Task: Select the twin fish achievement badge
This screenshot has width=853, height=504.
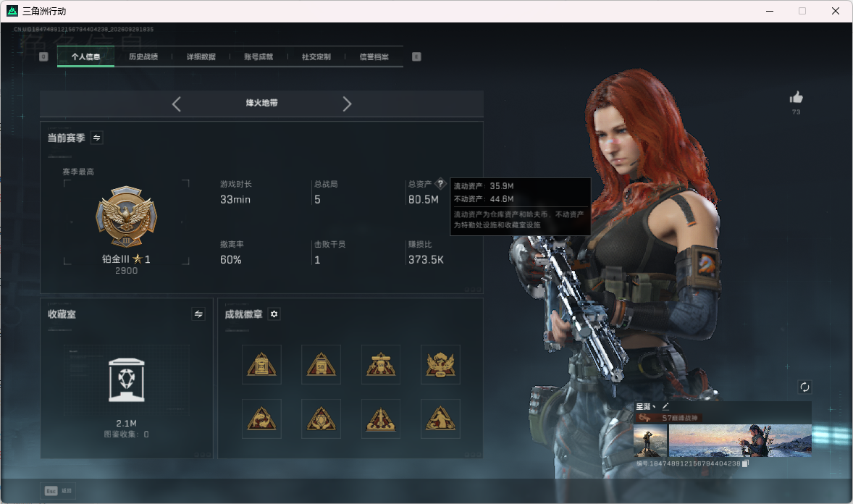Action: (x=261, y=419)
